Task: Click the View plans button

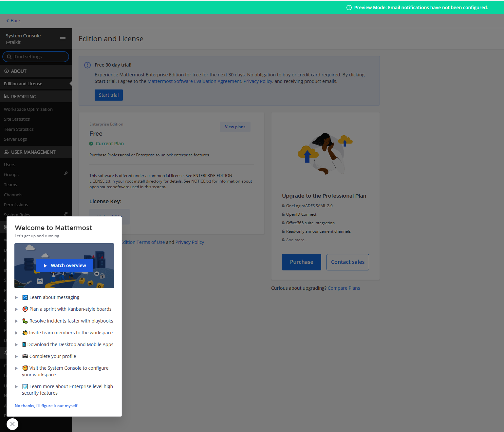Action: coord(235,127)
